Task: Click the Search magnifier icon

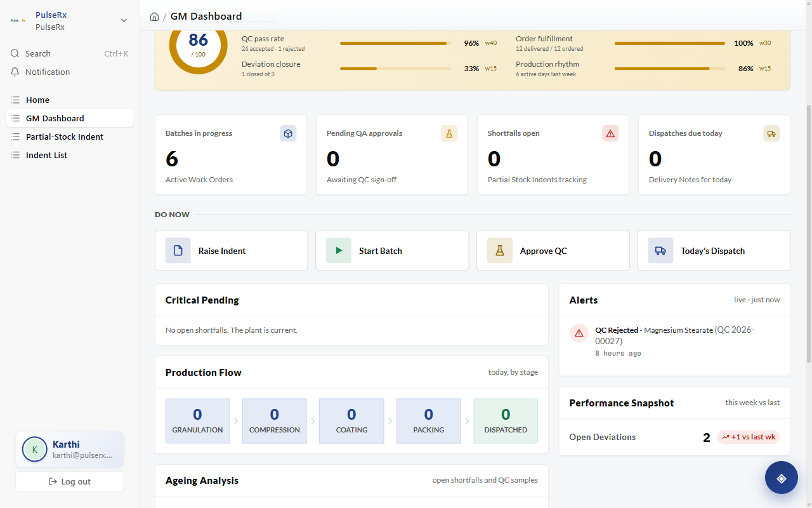Action: pyautogui.click(x=15, y=53)
